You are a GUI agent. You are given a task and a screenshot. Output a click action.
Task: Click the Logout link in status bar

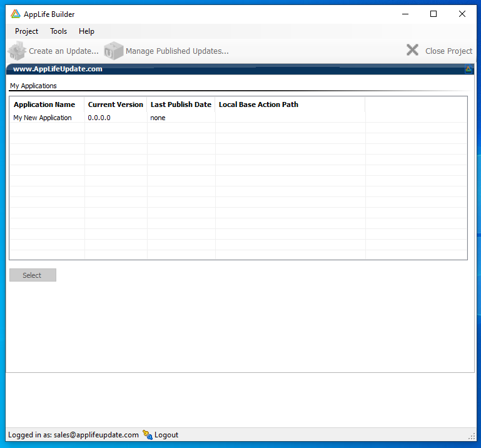click(x=166, y=435)
